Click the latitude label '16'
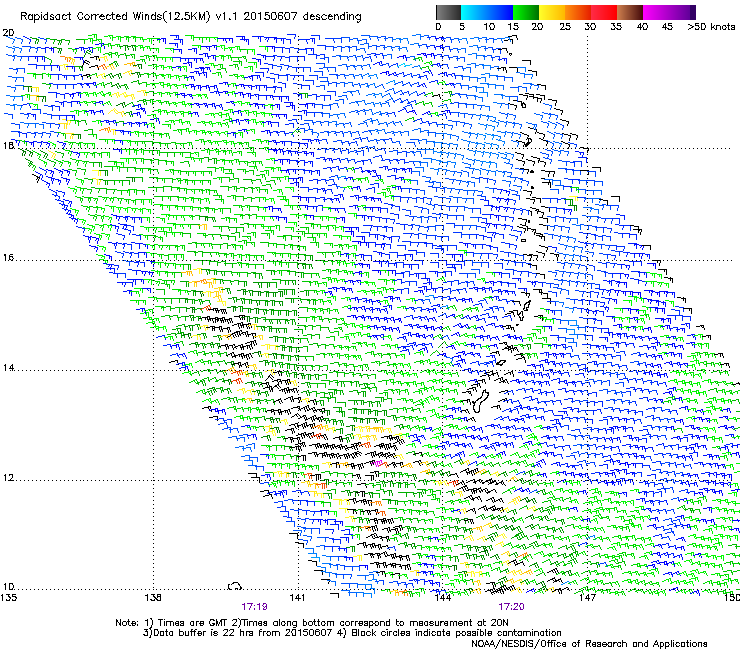Screen dimensions: 740x650 click(x=8, y=258)
